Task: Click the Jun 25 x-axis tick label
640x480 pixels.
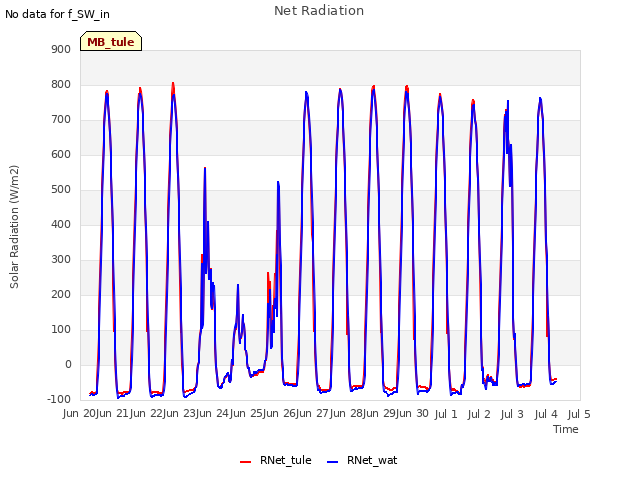Action: click(246, 414)
